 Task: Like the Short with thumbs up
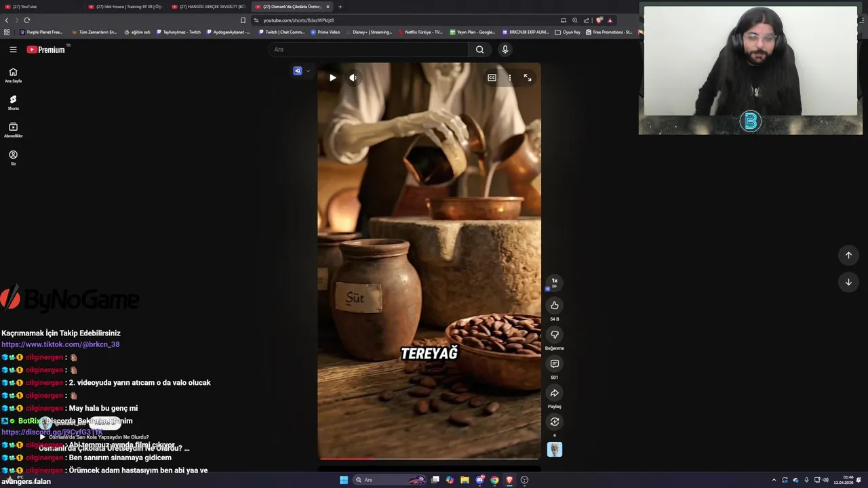pos(554,306)
